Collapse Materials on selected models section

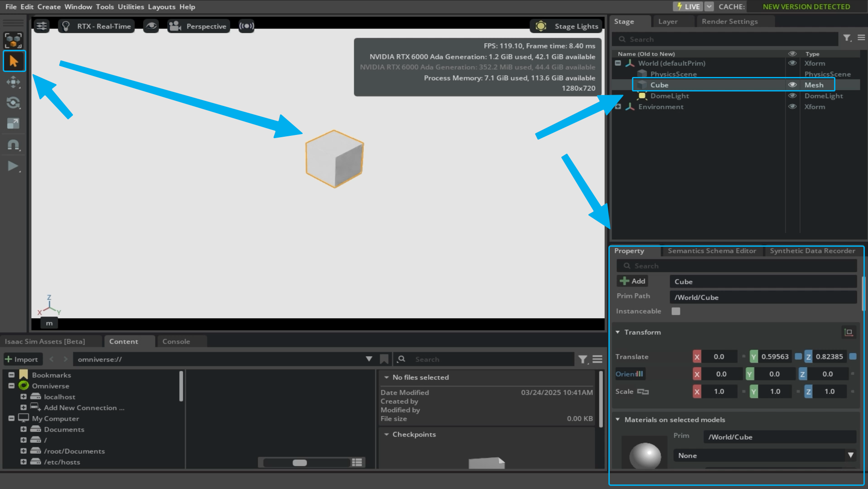(617, 420)
